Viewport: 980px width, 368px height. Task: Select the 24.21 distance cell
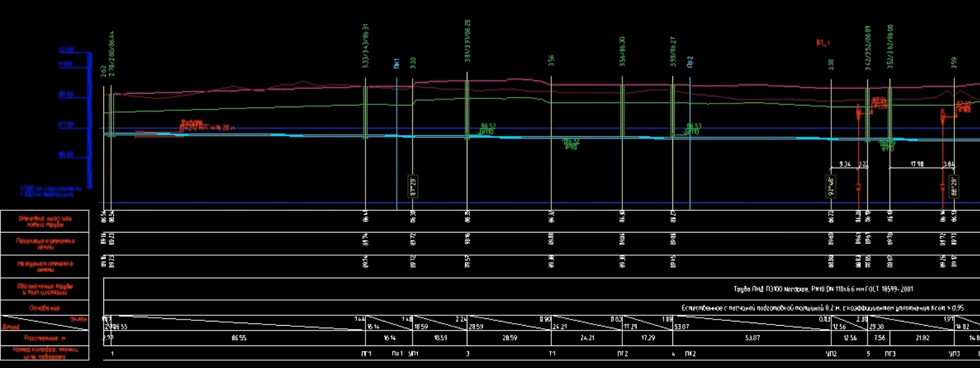(x=587, y=338)
